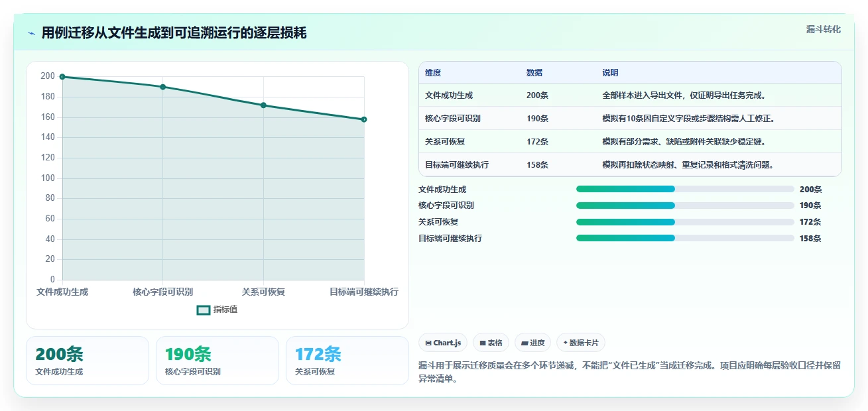
Task: Click the 190条 table cell
Action: [537, 119]
